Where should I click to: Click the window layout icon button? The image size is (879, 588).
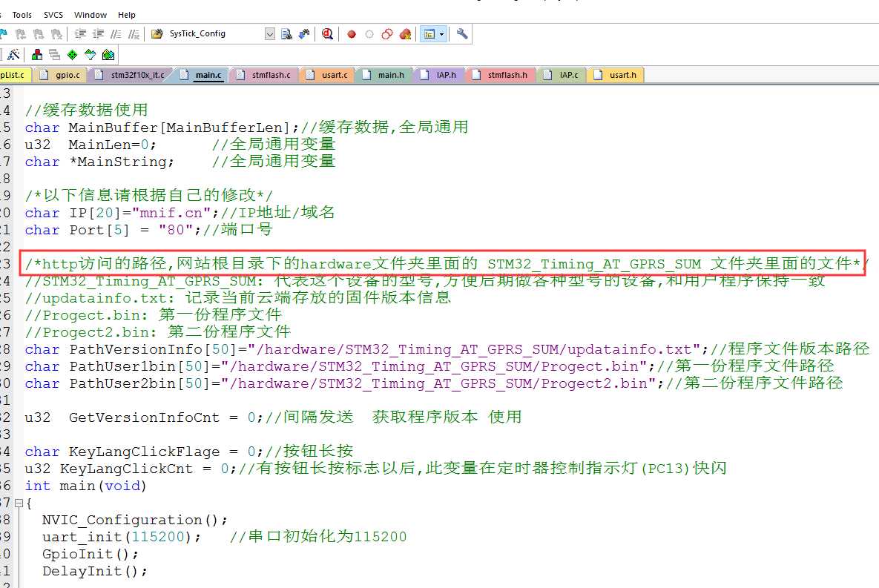pos(429,34)
